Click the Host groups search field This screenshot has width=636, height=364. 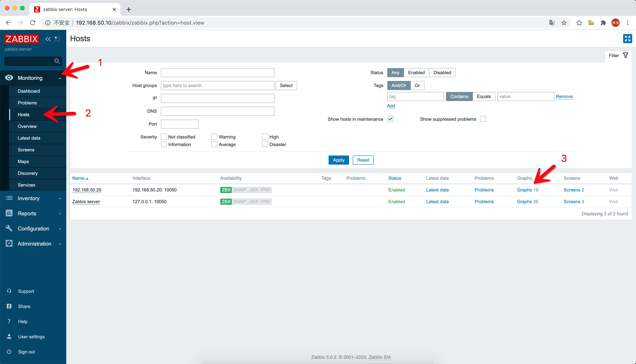pyautogui.click(x=217, y=86)
